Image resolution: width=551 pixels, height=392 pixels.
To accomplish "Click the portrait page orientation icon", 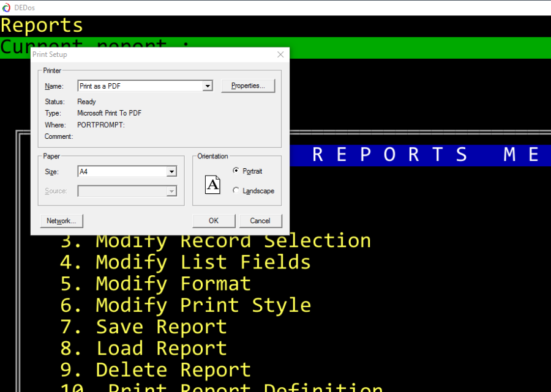I will (212, 184).
